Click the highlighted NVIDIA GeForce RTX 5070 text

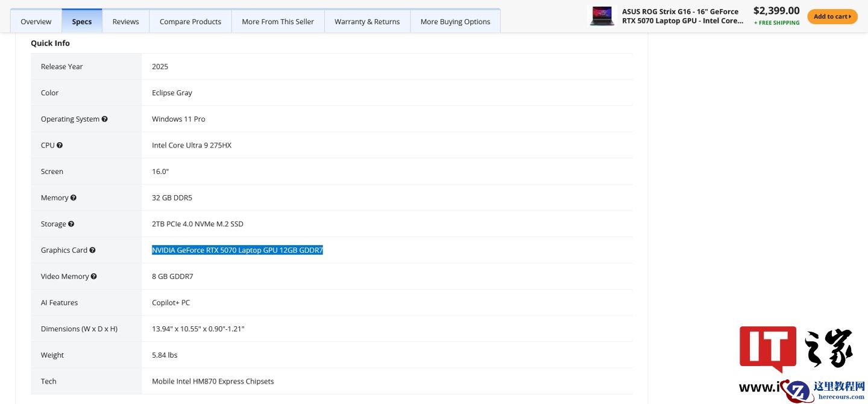[x=237, y=250]
